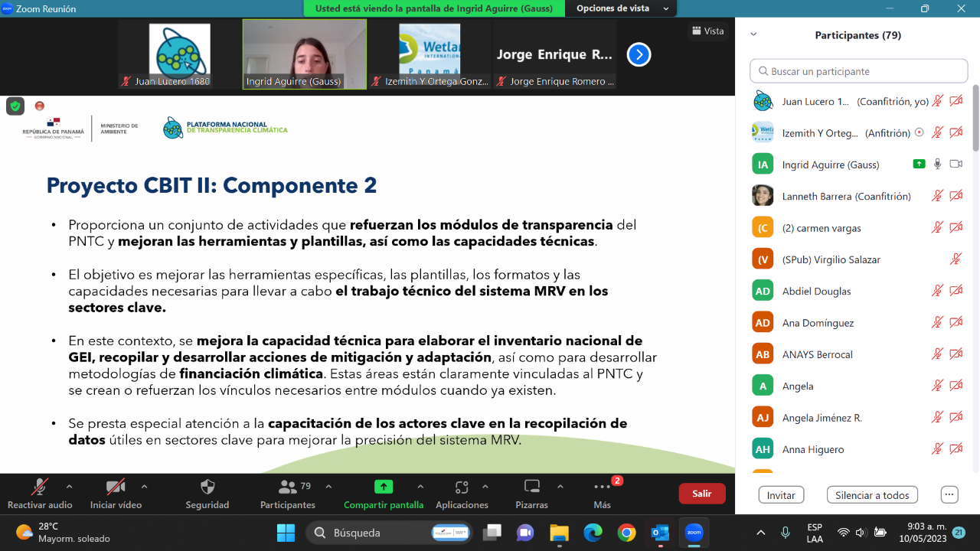Open the Más three-dots menu
The image size is (980, 551).
[x=603, y=487]
